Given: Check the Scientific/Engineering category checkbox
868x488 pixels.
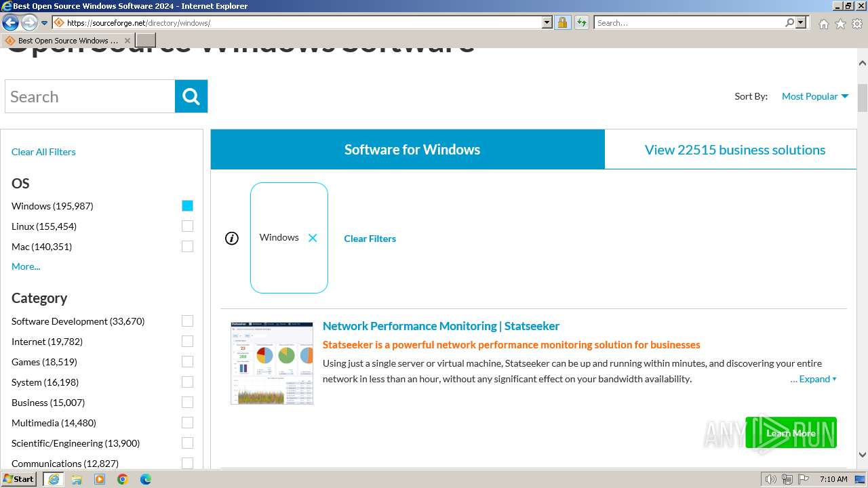Looking at the screenshot, I should pyautogui.click(x=187, y=443).
